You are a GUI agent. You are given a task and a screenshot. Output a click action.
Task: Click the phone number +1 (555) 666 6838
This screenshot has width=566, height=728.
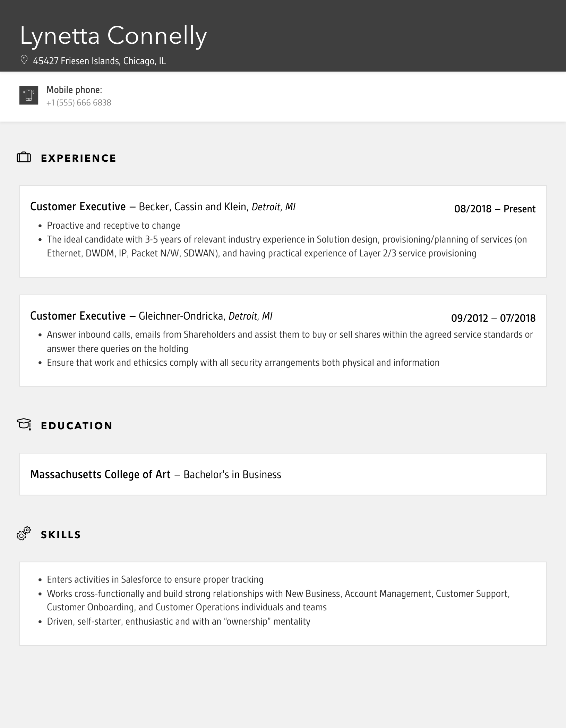79,103
